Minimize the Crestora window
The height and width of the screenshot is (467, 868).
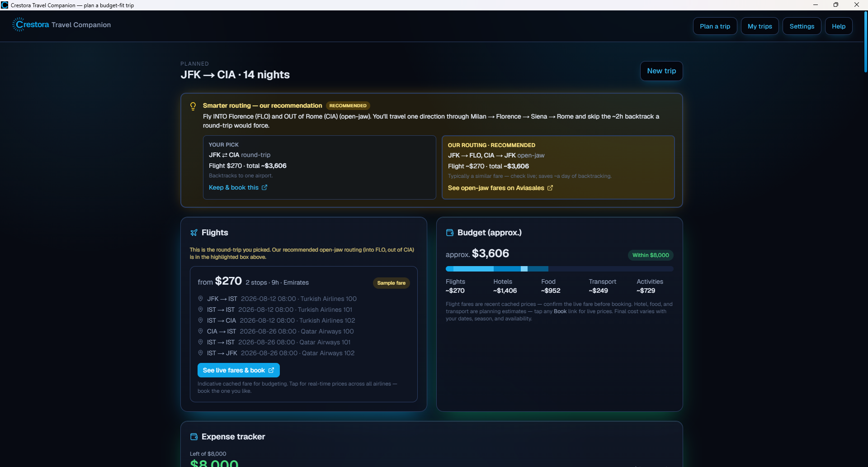coord(816,5)
